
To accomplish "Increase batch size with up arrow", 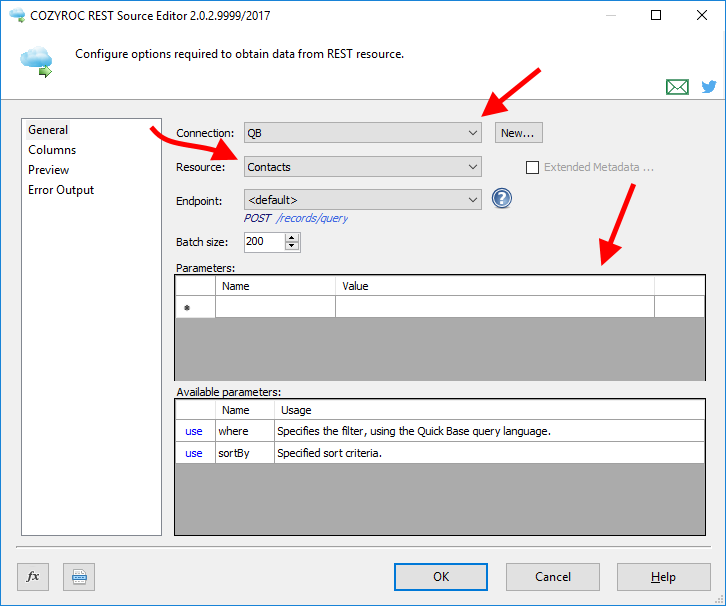I will [x=292, y=238].
